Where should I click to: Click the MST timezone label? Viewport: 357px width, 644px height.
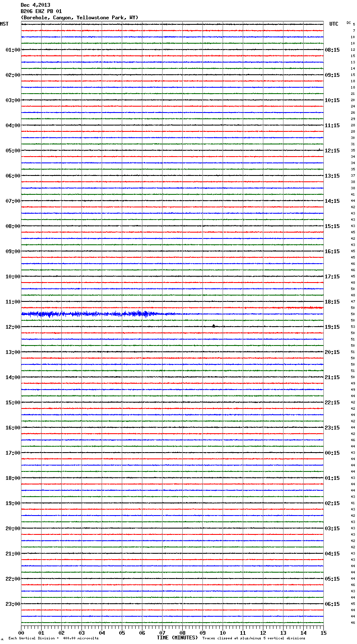point(4,24)
